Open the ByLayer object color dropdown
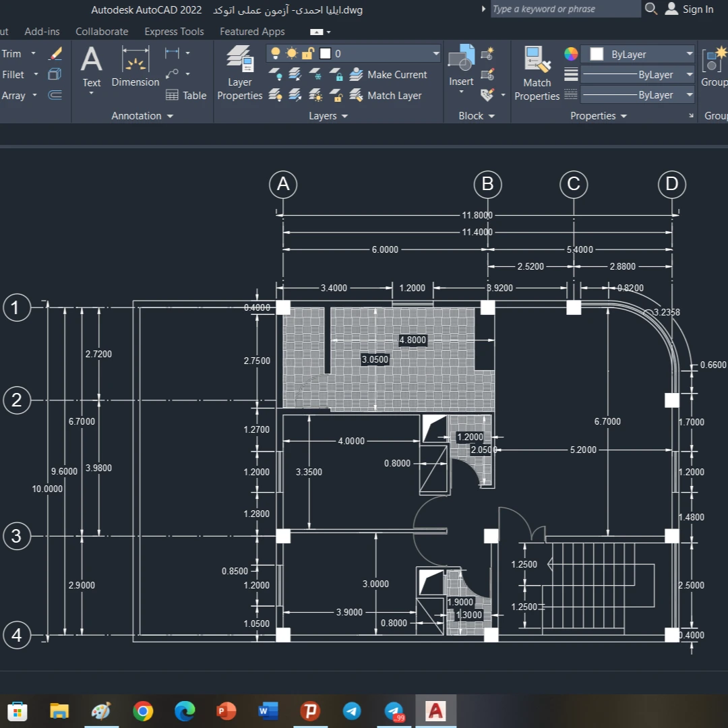This screenshot has width=728, height=728. tap(689, 54)
